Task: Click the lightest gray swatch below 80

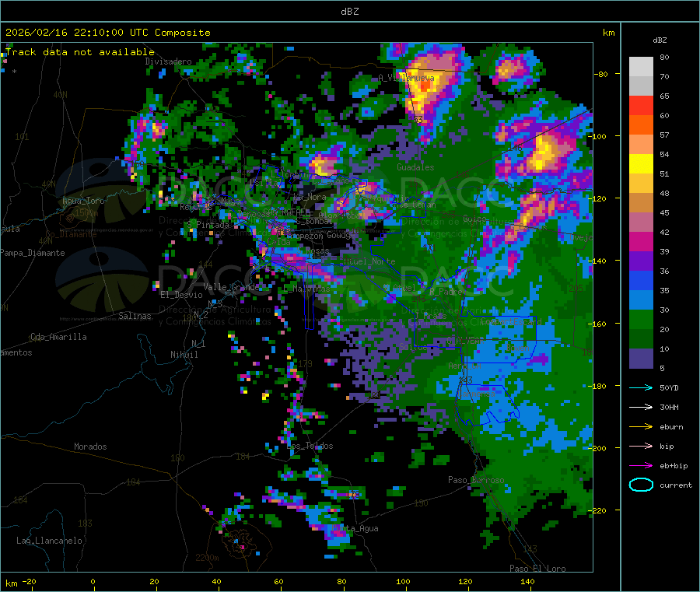Action: [641, 67]
